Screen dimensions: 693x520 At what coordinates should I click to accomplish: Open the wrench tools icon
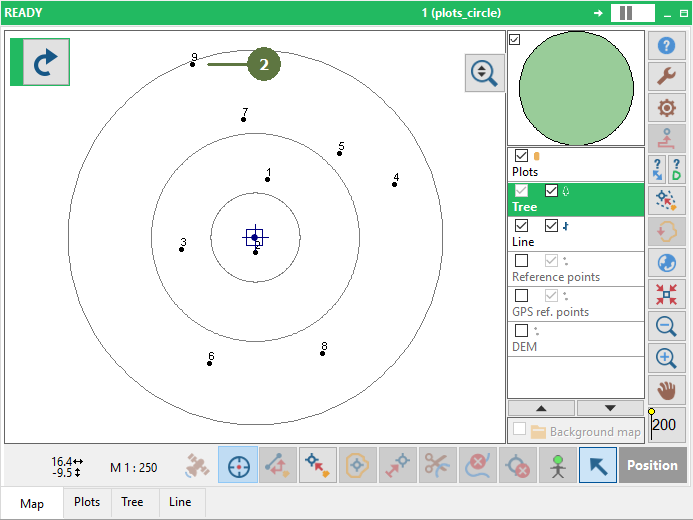tap(666, 76)
